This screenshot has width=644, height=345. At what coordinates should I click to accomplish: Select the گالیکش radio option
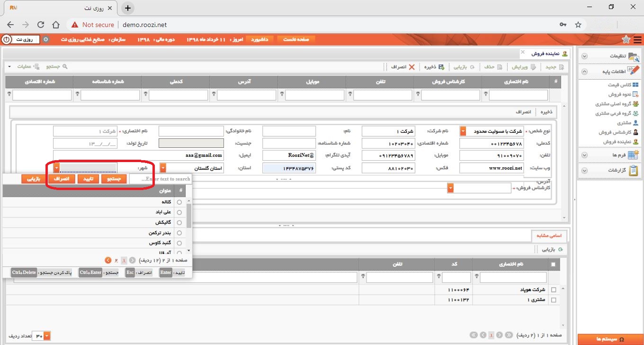[x=179, y=222]
